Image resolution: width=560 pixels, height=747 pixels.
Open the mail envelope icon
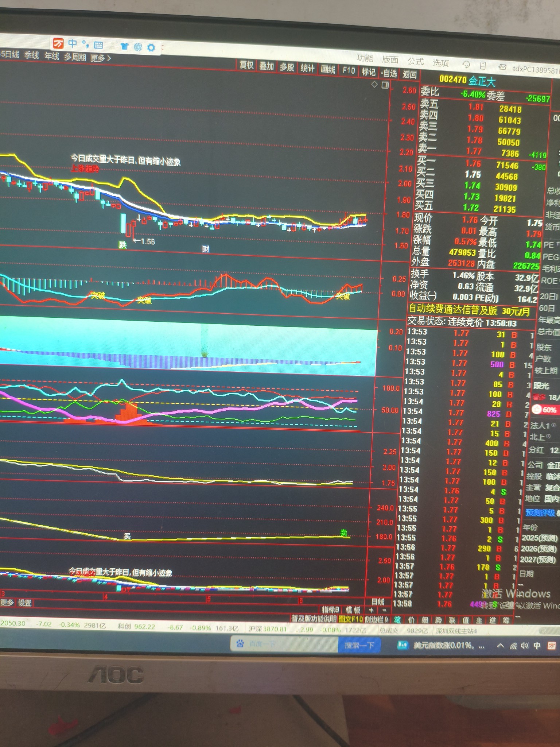pos(502,67)
